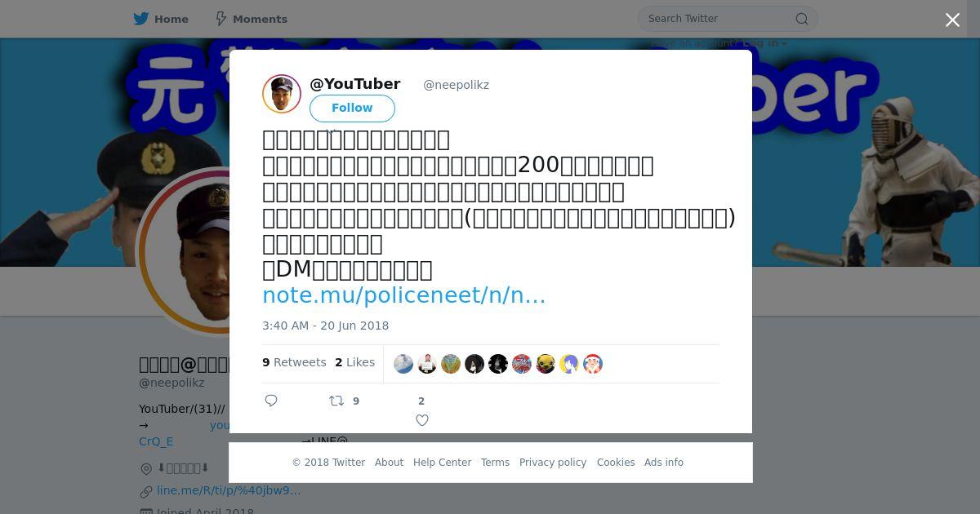Open the line.me profile website link
The image size is (980, 514).
tap(229, 490)
